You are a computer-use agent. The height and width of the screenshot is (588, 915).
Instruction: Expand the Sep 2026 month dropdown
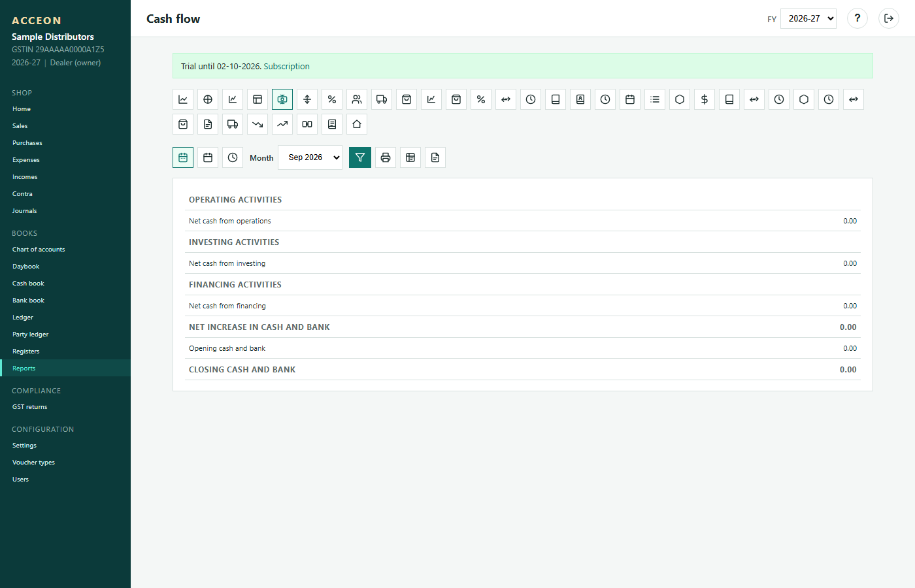(x=310, y=157)
